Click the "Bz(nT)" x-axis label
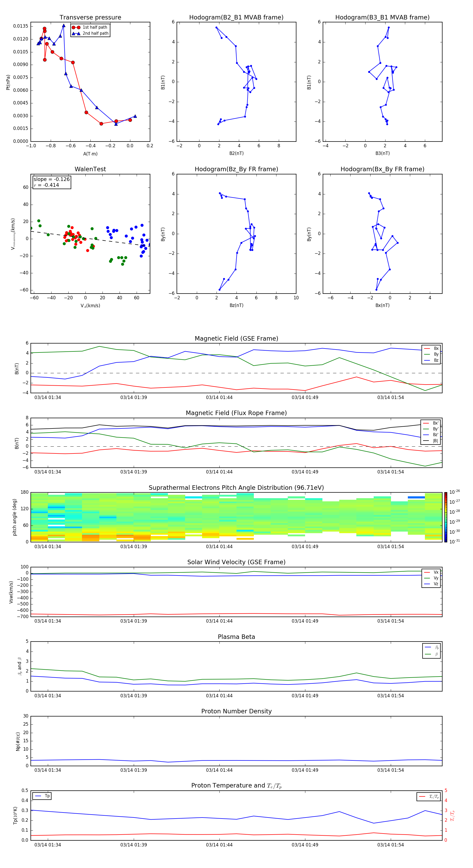The image size is (473, 868). coord(236,305)
